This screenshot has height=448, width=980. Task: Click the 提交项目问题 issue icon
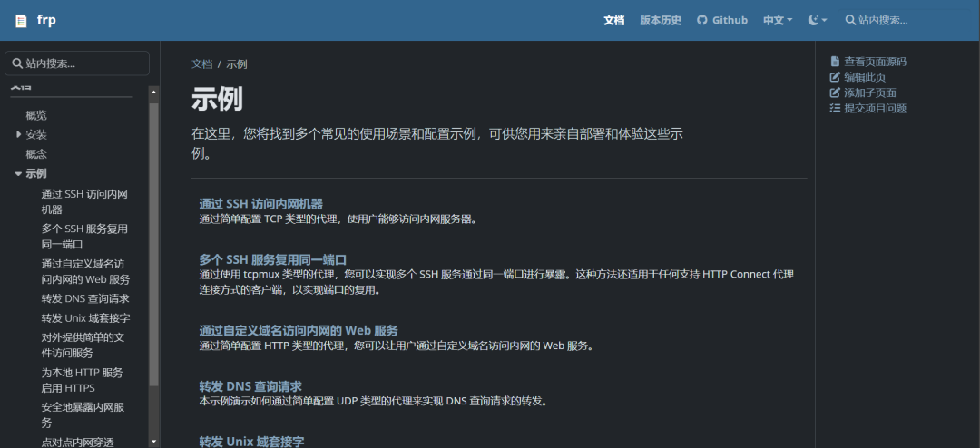[x=836, y=108]
